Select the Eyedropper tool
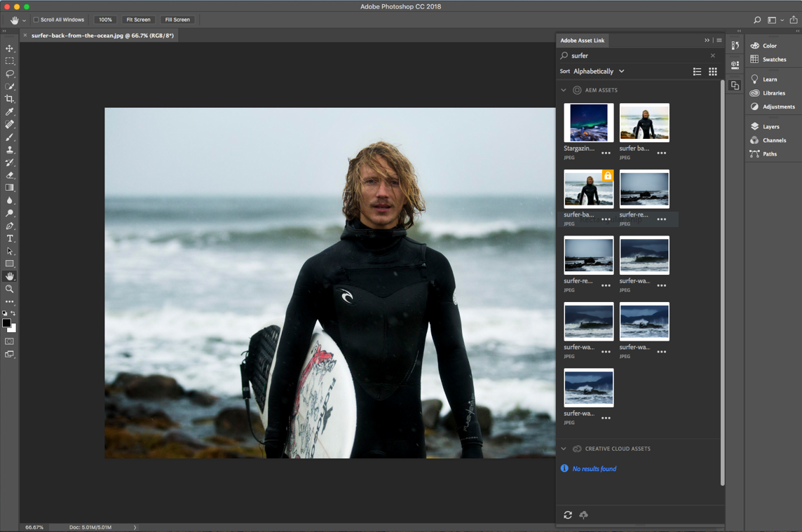The width and height of the screenshot is (802, 532). pos(10,111)
